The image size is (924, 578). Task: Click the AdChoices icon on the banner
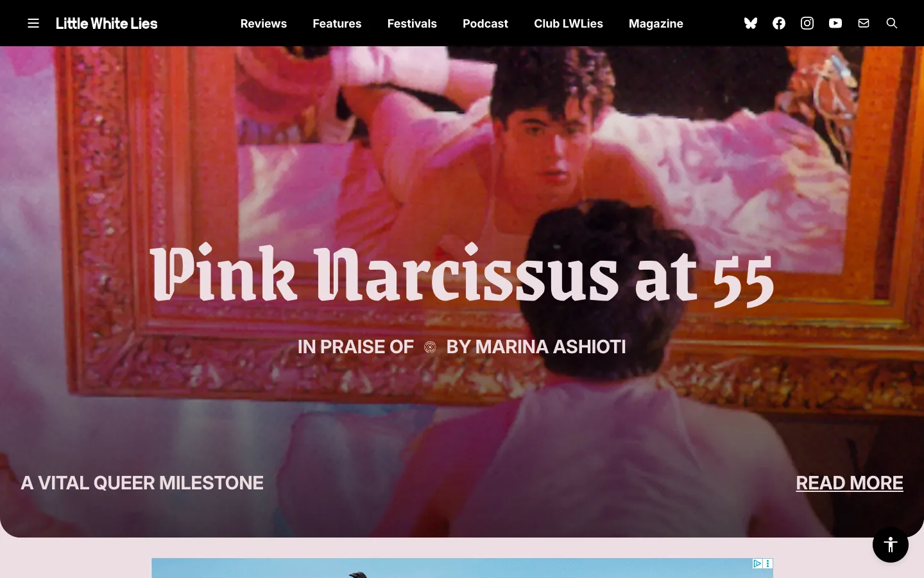(x=757, y=564)
